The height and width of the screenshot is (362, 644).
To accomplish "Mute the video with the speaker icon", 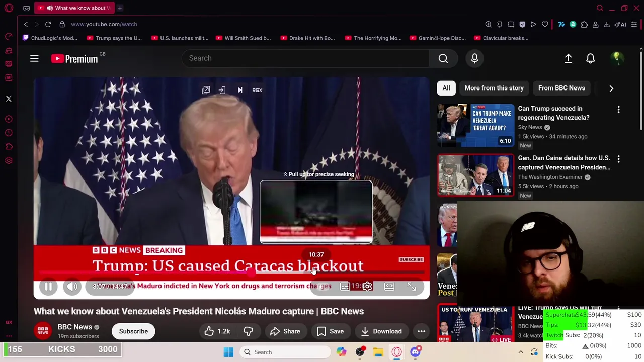I will (72, 287).
